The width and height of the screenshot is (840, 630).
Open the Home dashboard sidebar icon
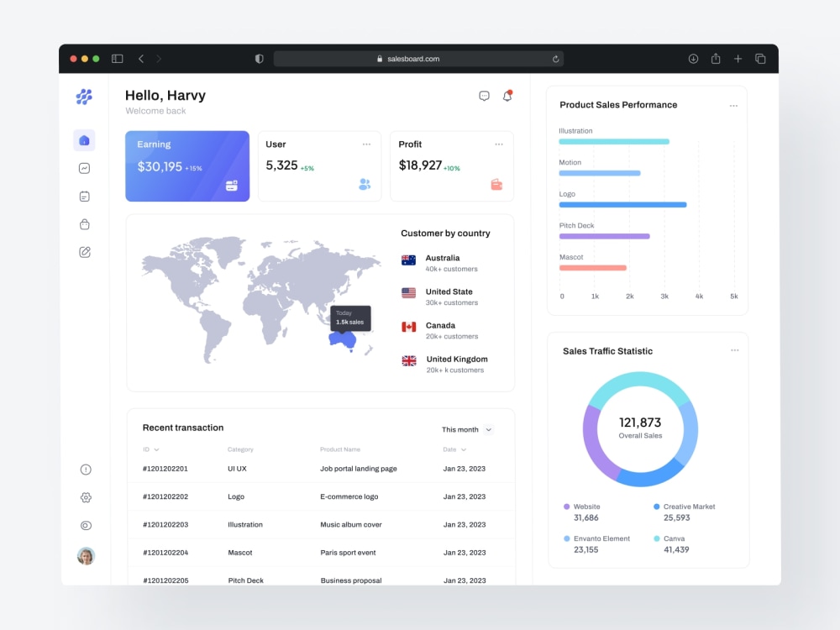click(x=84, y=140)
